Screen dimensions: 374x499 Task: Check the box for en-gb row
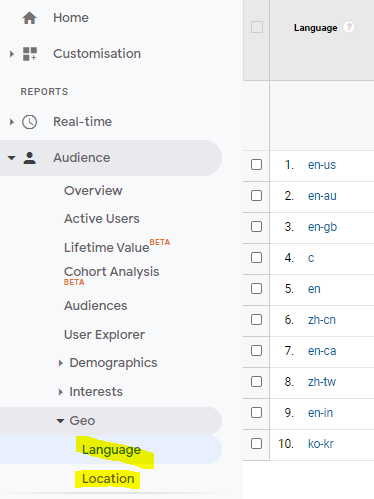pyautogui.click(x=256, y=227)
